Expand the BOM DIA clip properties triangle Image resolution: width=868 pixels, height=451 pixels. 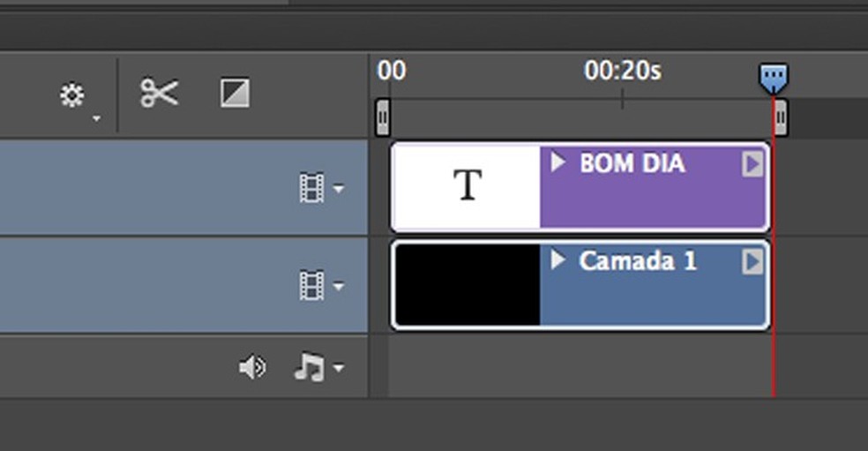[557, 162]
